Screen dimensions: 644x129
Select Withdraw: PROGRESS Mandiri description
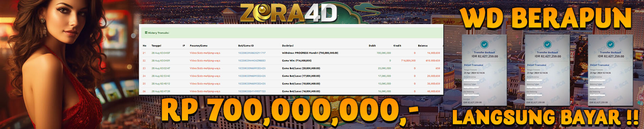coord(310,53)
